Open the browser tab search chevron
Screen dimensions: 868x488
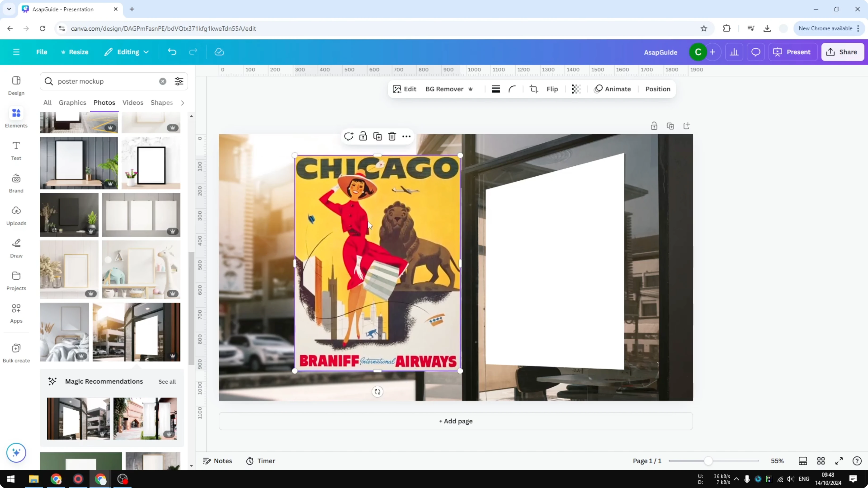pos(9,9)
